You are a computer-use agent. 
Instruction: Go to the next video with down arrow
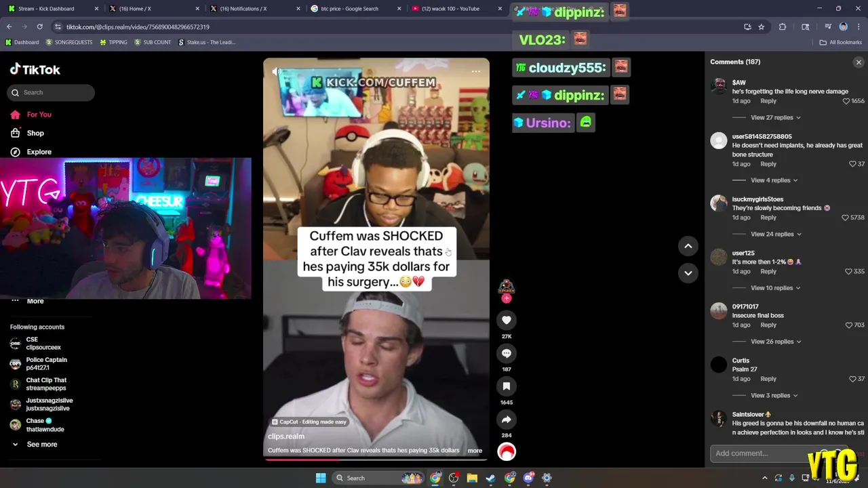point(688,273)
